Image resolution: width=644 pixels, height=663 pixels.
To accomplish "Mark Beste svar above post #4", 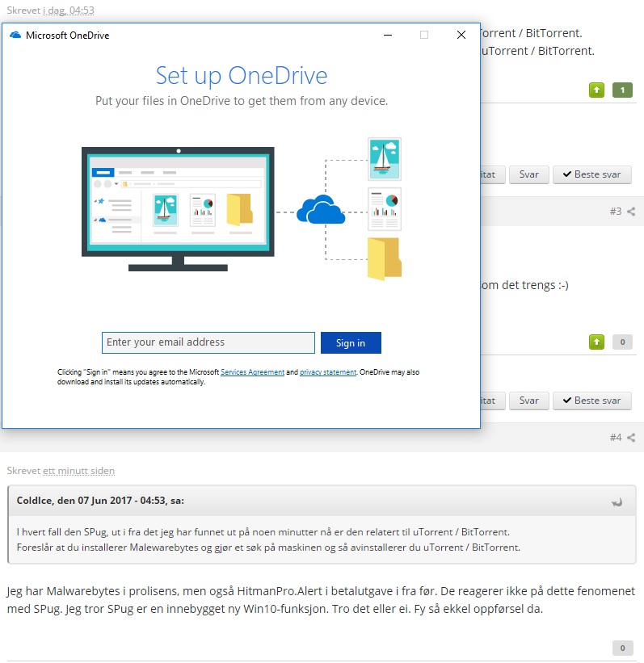I will 592,401.
